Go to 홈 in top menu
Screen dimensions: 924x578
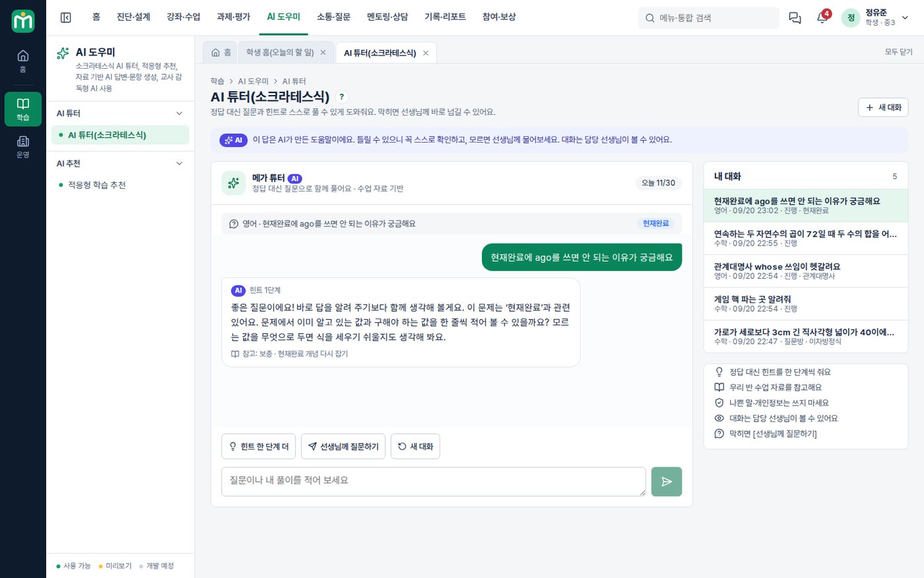click(96, 17)
